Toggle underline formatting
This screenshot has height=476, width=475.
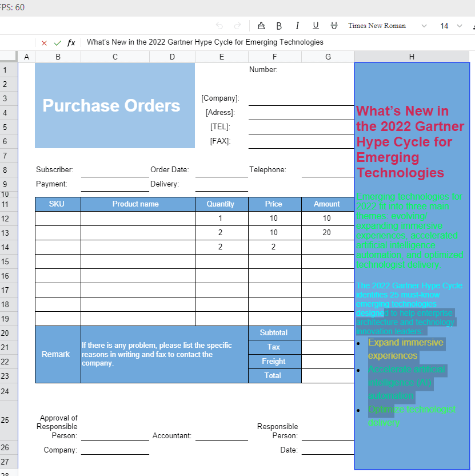(316, 26)
